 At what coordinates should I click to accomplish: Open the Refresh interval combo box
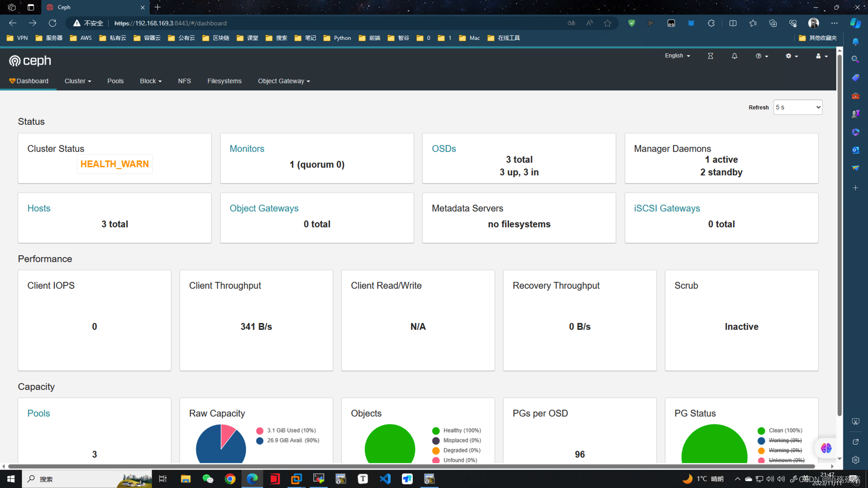(x=797, y=108)
